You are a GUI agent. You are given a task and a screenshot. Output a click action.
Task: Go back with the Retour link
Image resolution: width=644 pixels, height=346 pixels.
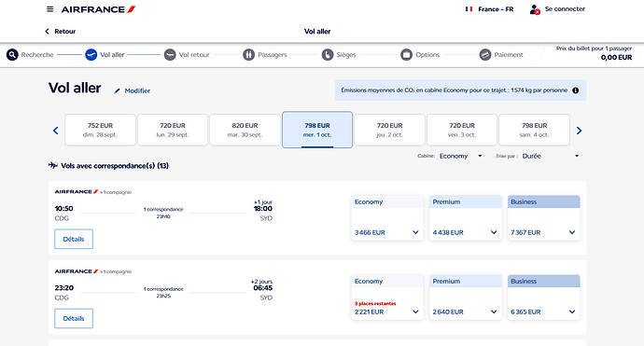point(60,31)
